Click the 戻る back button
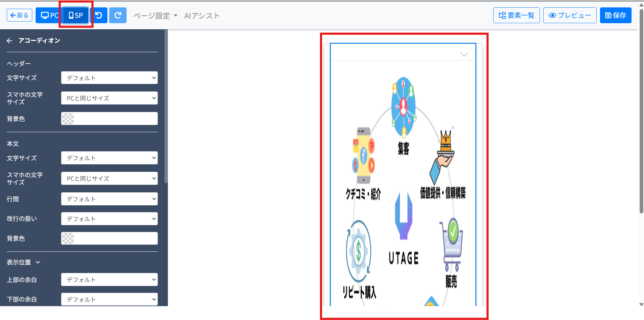Viewport: 644px width, 320px height. click(19, 15)
